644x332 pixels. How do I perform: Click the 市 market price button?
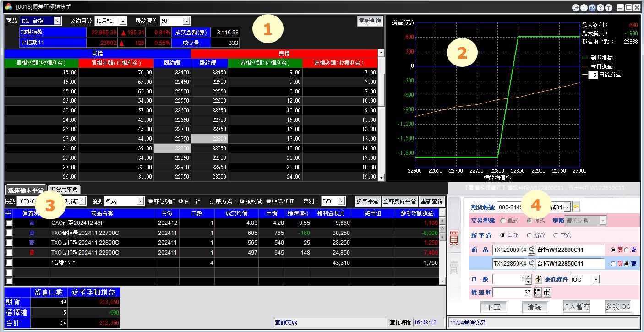(547, 293)
